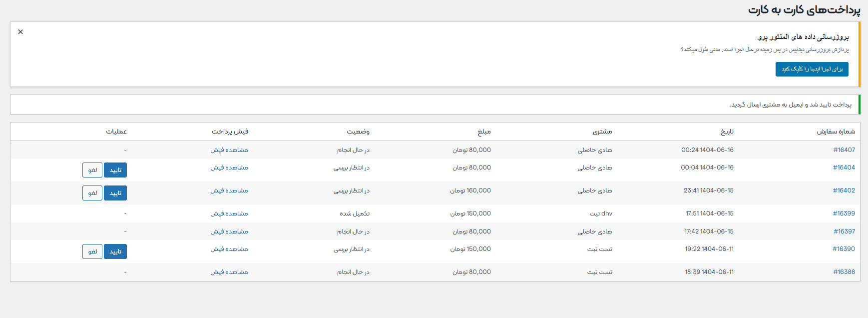Cancel payment for order #16402

click(x=92, y=193)
